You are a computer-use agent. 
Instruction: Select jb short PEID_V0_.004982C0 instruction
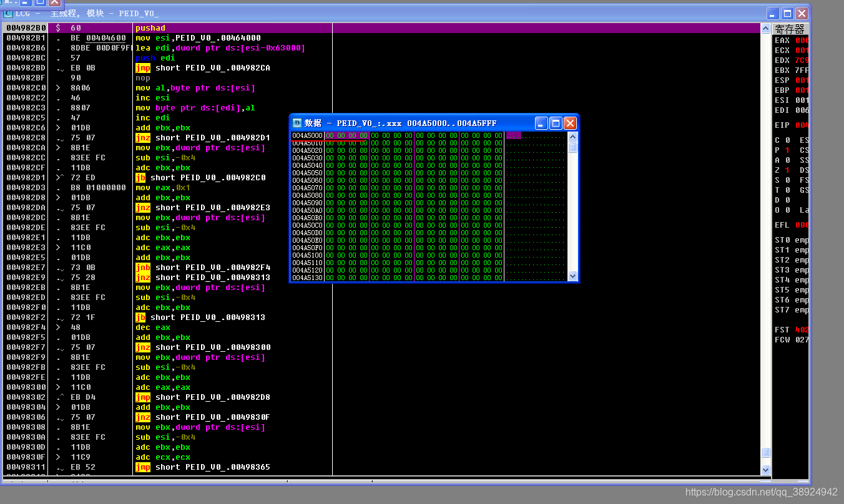200,178
